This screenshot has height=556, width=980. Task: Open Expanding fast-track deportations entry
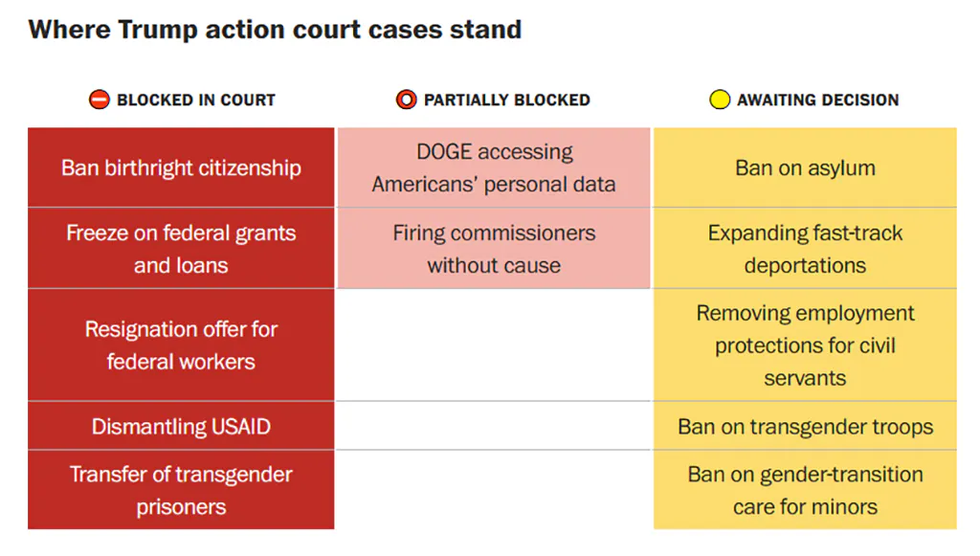(x=805, y=249)
